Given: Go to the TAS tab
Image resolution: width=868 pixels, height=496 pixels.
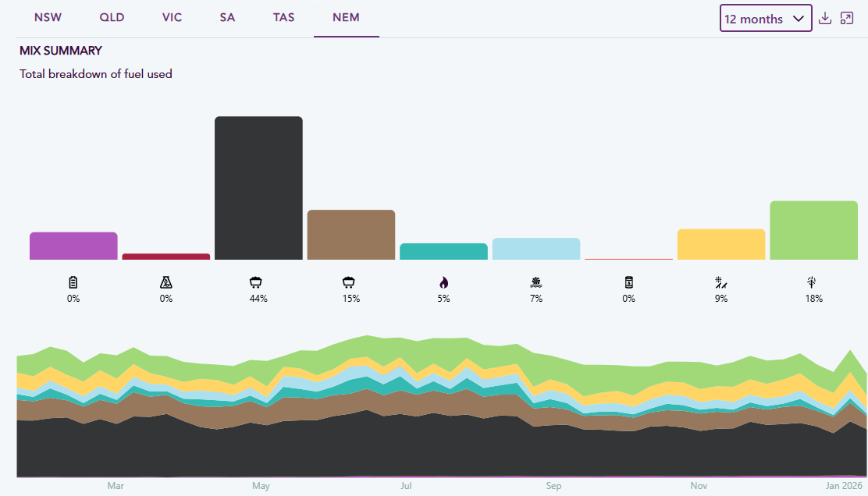Looking at the screenshot, I should pos(284,17).
